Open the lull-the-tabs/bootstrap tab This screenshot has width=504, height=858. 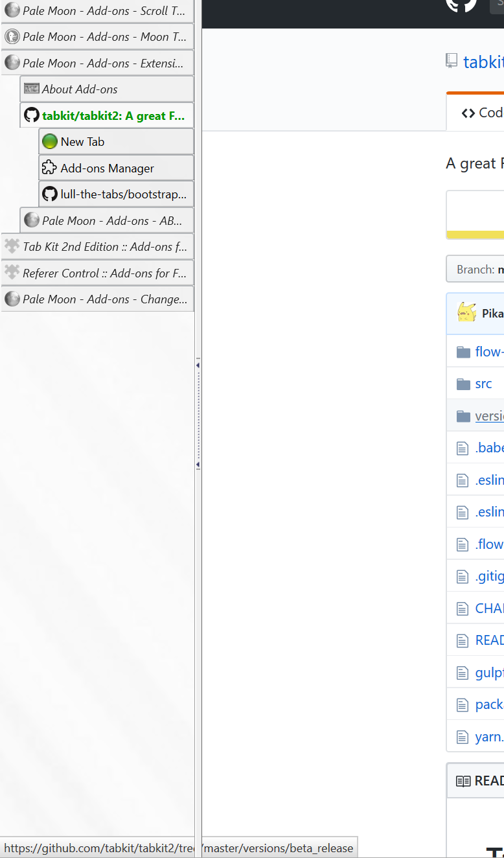click(x=117, y=194)
